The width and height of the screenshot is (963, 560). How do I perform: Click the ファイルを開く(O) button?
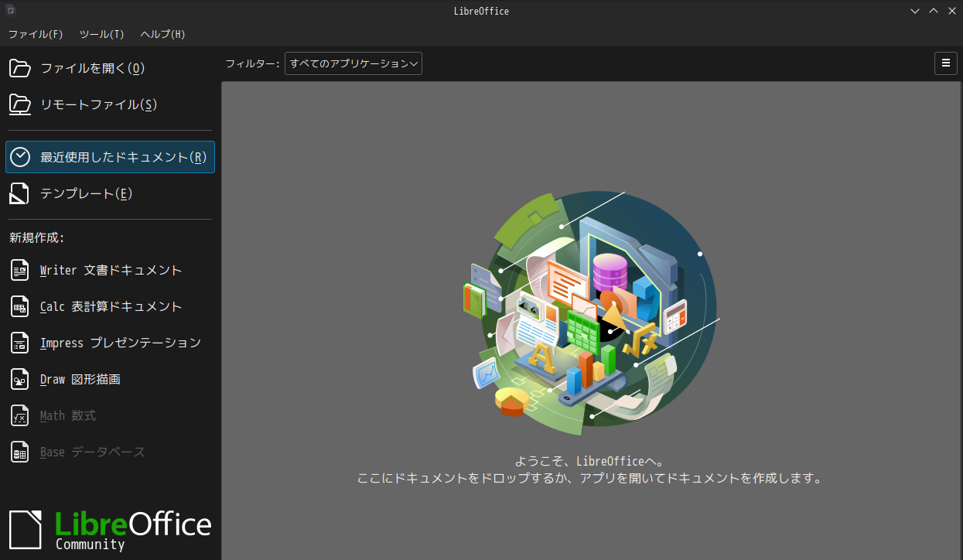108,68
